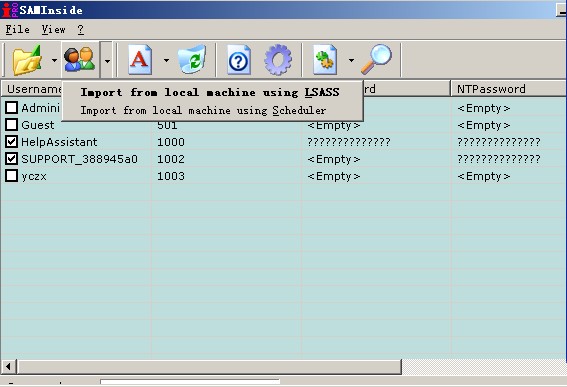Click RID value 1002
This screenshot has height=387, width=567.
(171, 159)
